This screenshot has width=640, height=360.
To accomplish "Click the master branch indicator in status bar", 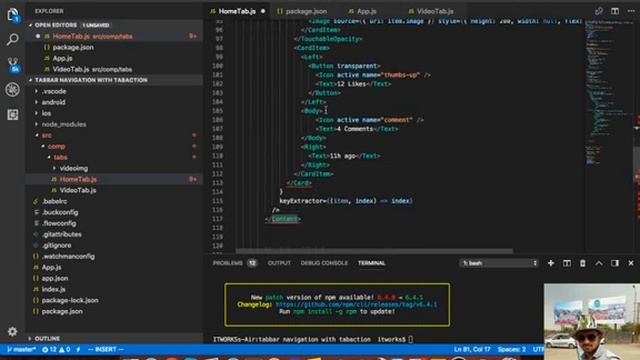I will pos(22,349).
